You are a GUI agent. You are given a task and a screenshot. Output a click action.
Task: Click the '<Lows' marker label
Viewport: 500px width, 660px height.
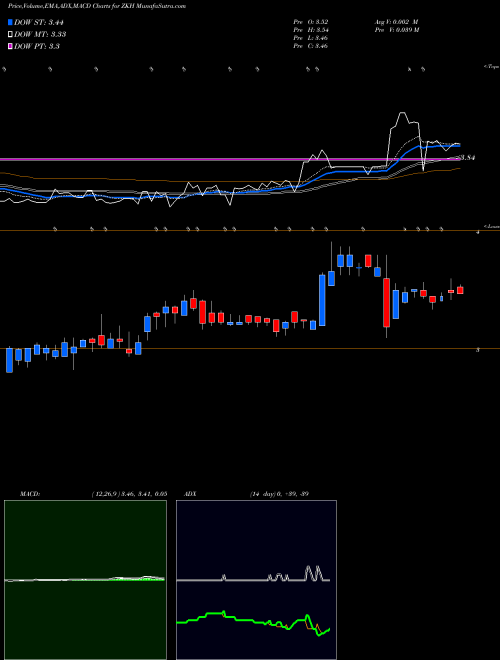pyautogui.click(x=491, y=226)
